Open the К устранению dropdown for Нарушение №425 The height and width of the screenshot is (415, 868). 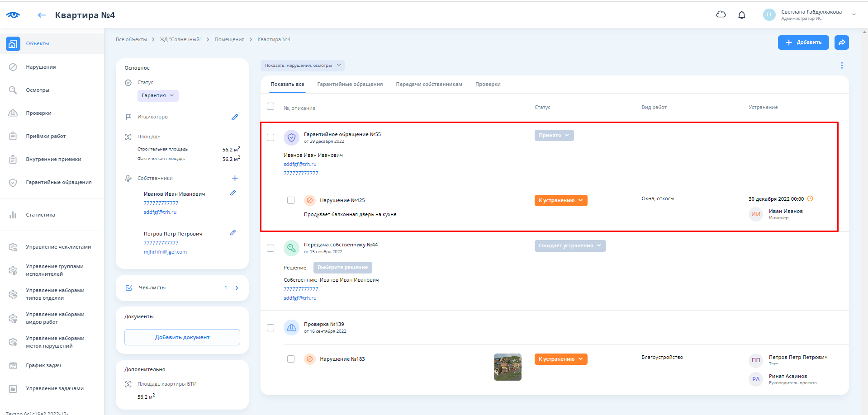click(560, 200)
